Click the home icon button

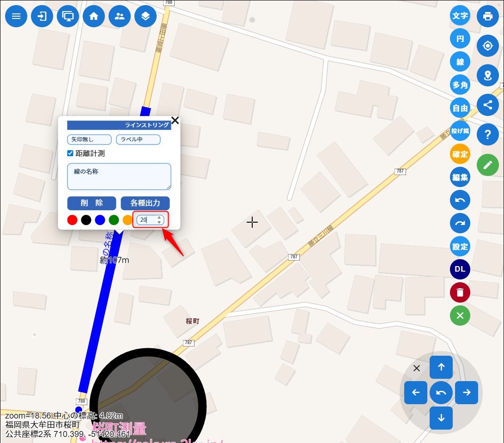[x=94, y=17]
